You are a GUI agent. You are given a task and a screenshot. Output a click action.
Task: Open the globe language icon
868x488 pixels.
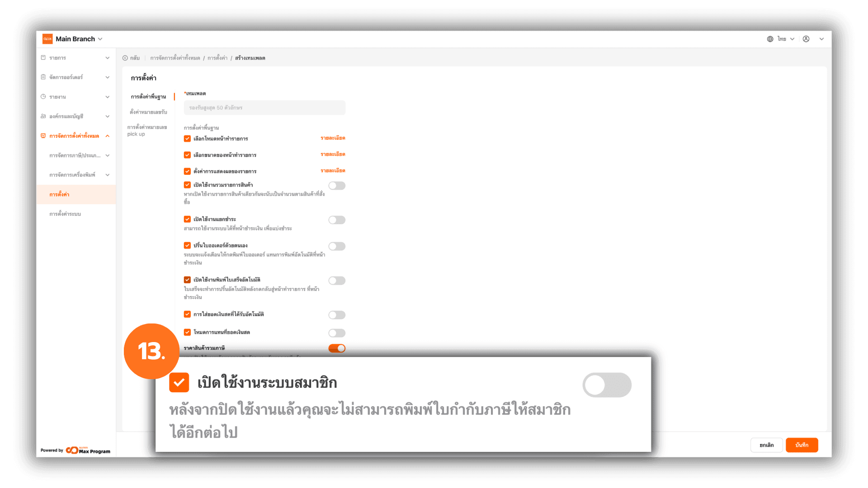point(770,39)
